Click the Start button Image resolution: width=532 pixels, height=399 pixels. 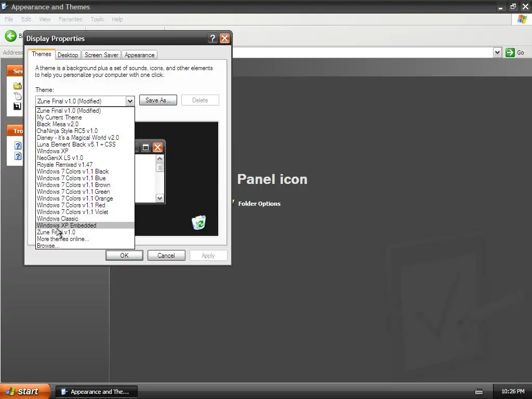tap(24, 391)
